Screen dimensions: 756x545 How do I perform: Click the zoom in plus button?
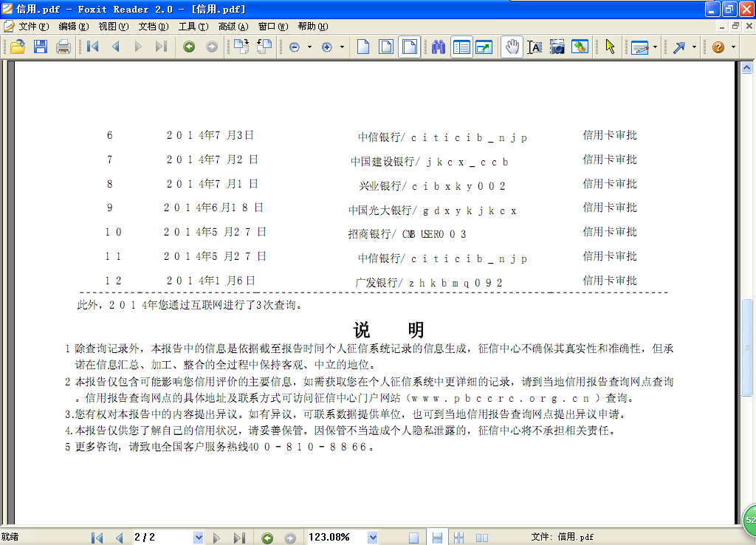327,47
